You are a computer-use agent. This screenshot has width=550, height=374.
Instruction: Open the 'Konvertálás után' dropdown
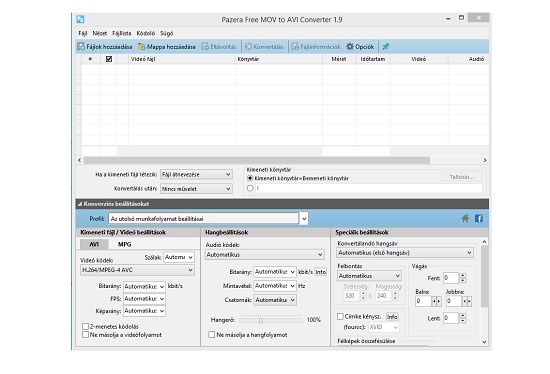tap(196, 189)
